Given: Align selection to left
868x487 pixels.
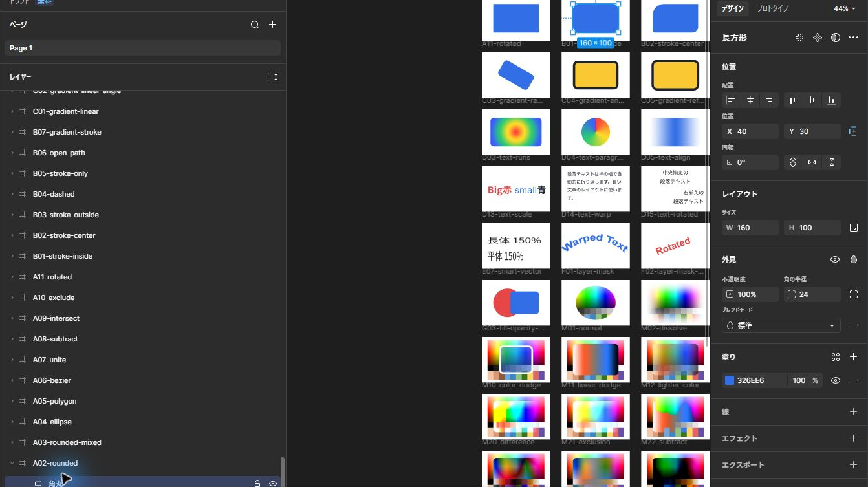Looking at the screenshot, I should click(731, 100).
